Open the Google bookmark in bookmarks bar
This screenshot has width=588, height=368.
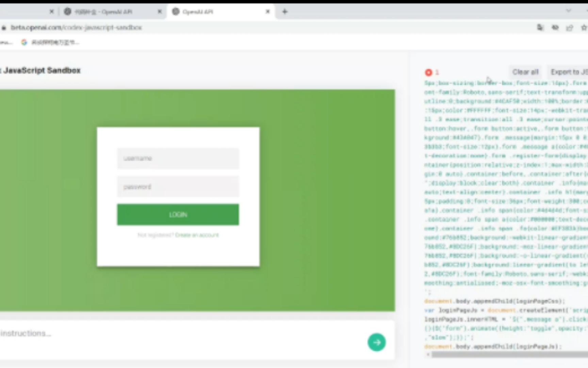click(x=50, y=42)
